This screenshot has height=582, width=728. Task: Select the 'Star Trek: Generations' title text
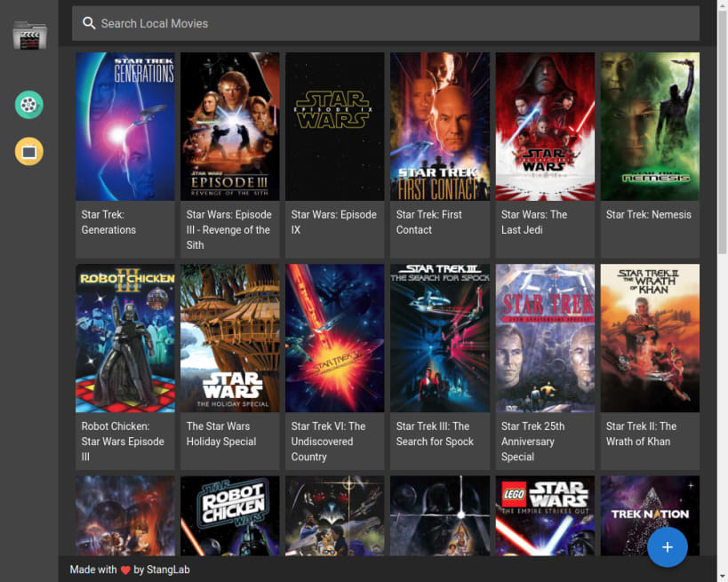[x=108, y=222]
